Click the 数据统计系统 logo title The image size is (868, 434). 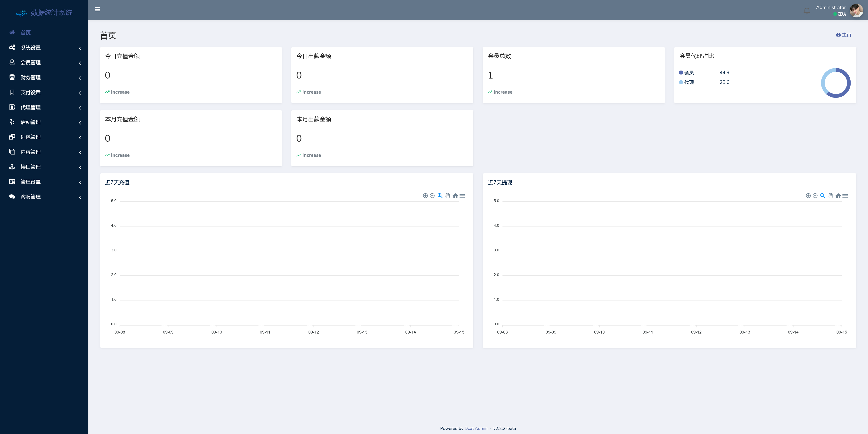click(x=51, y=13)
